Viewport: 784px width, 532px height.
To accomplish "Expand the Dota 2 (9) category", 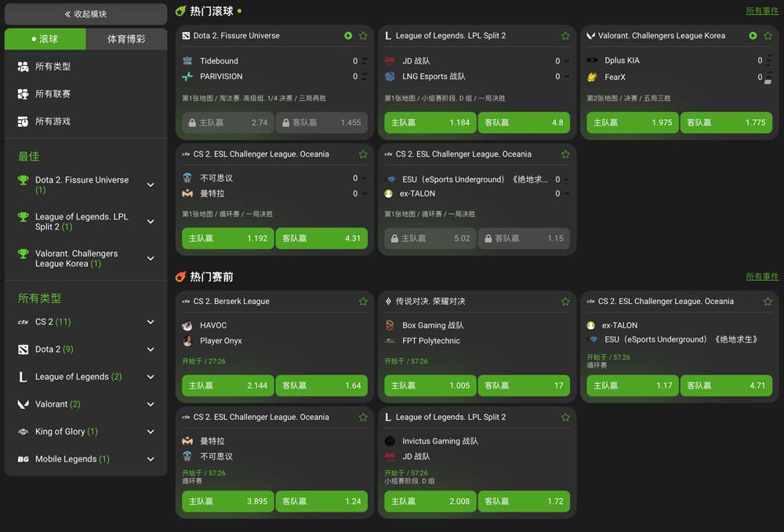I will [151, 349].
